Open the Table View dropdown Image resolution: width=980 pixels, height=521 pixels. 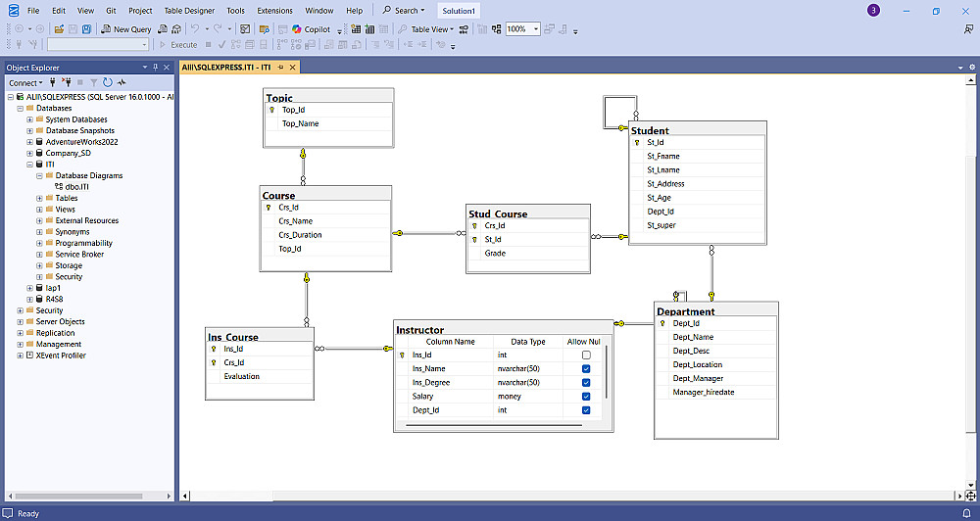coord(431,29)
